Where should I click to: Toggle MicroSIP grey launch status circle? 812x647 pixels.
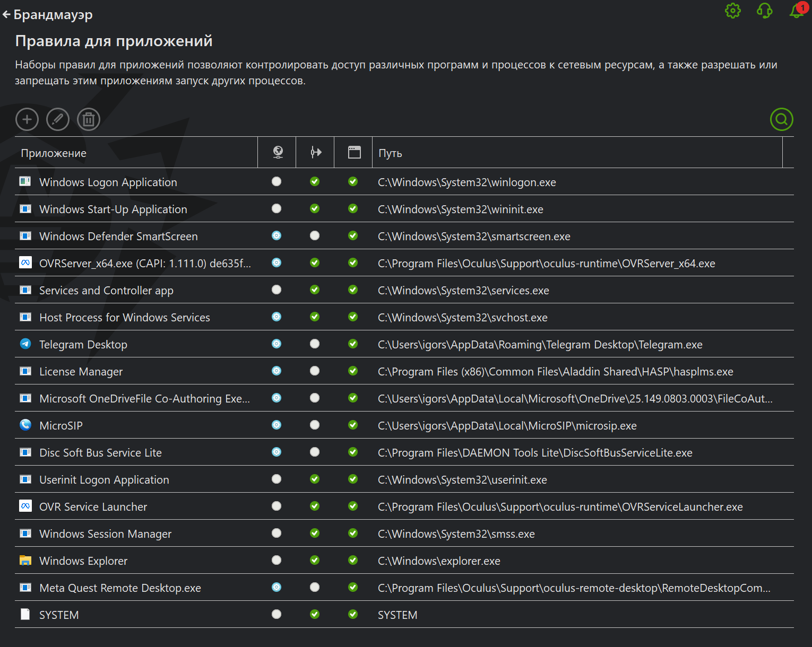(x=315, y=425)
